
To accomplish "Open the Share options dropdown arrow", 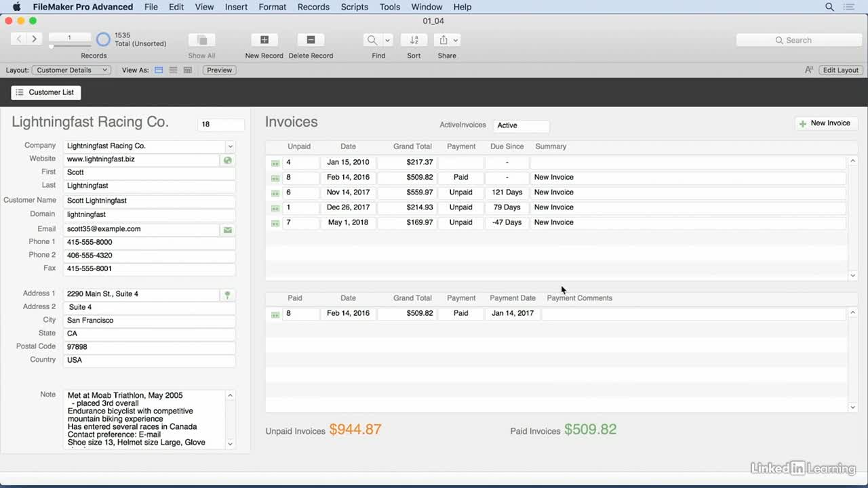I will 456,40.
